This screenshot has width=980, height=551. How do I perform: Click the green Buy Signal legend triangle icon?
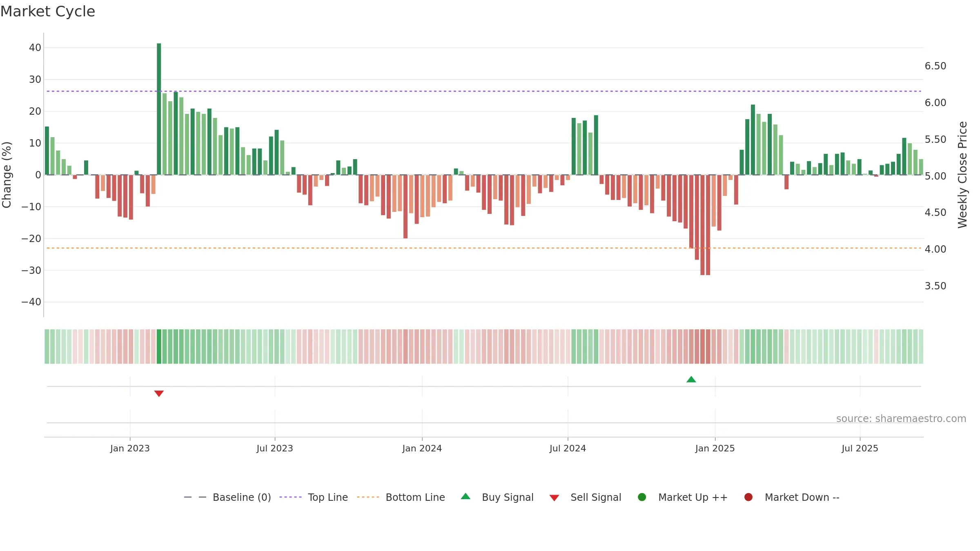(x=465, y=496)
